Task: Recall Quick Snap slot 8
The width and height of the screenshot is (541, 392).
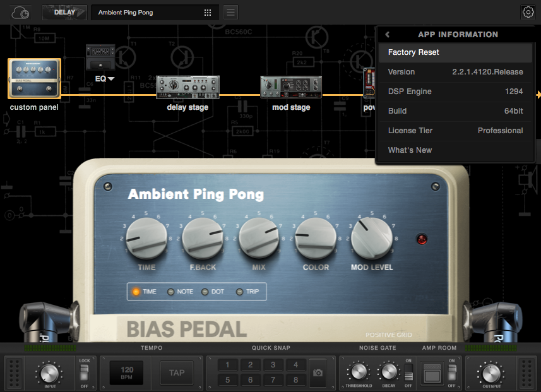Action: (295, 380)
